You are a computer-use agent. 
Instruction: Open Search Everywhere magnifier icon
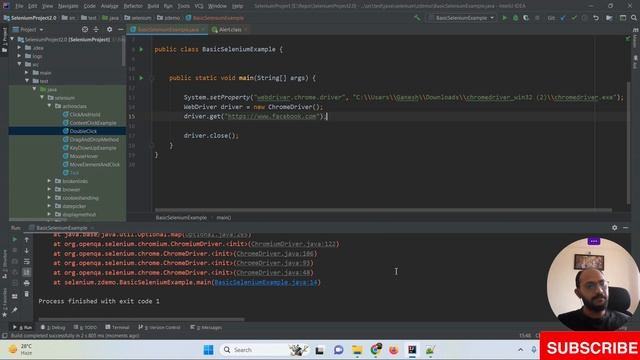pos(634,18)
